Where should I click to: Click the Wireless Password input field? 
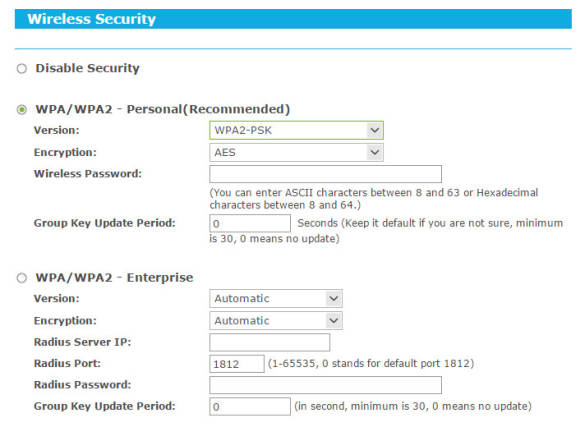point(326,174)
